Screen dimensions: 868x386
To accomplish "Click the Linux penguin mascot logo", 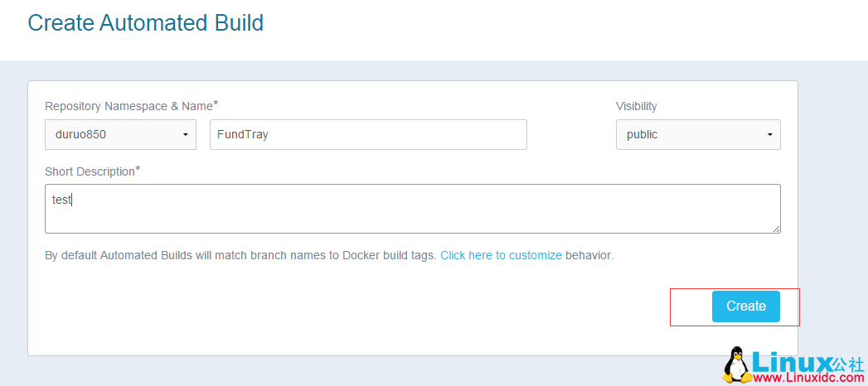I will click(735, 366).
